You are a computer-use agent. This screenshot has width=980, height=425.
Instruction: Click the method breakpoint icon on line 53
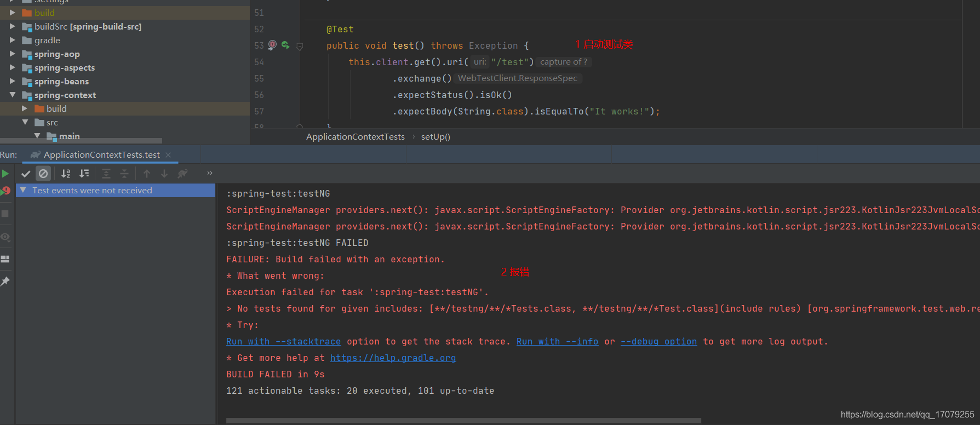[272, 45]
